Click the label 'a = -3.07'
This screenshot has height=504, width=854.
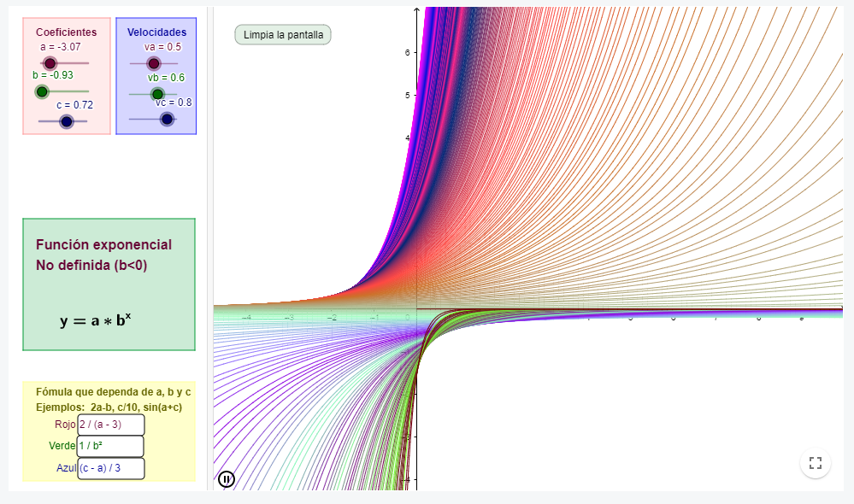(61, 47)
